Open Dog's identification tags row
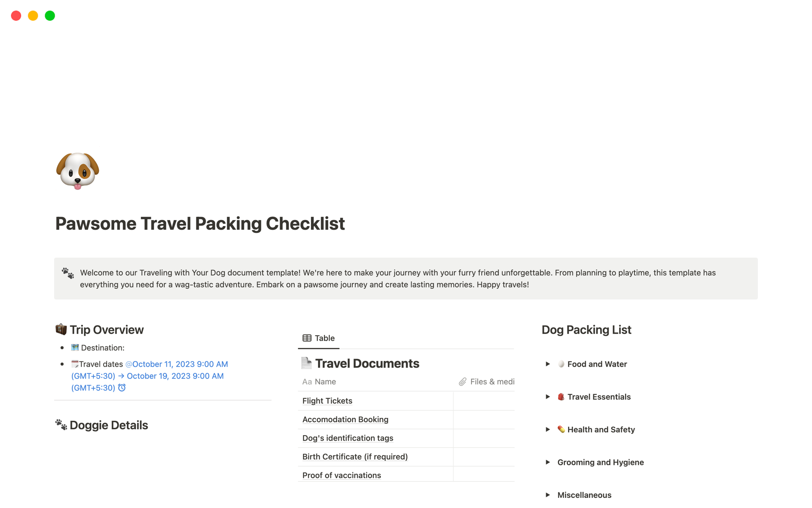The height and width of the screenshot is (508, 812). coord(348,438)
